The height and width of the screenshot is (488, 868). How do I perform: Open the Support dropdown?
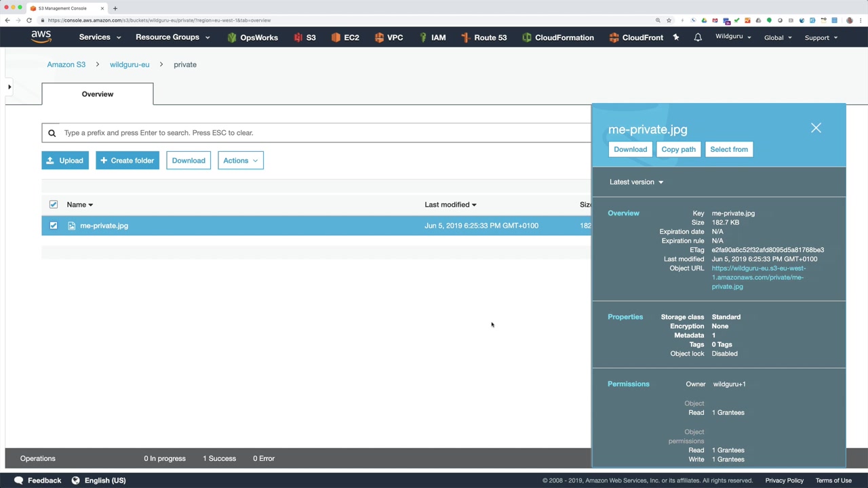821,37
